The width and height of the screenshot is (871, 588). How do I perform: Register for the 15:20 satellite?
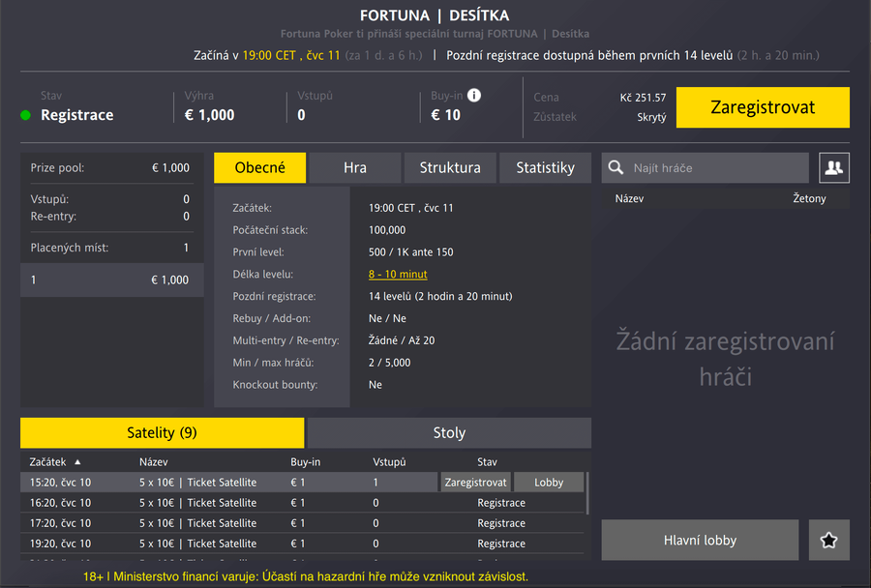[475, 482]
